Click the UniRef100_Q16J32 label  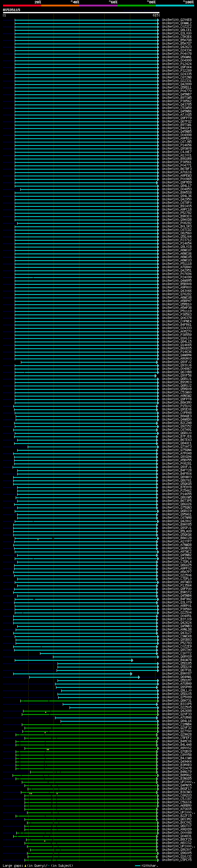tap(177, 856)
